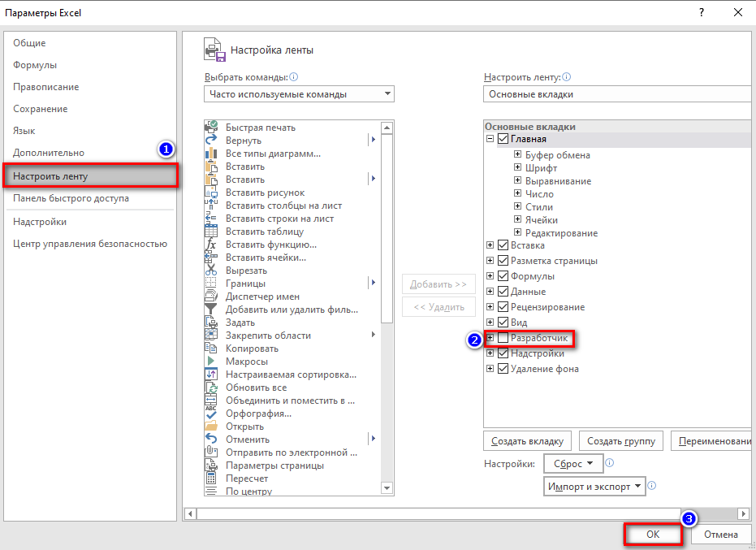Open the Choose commands from dropdown

299,94
